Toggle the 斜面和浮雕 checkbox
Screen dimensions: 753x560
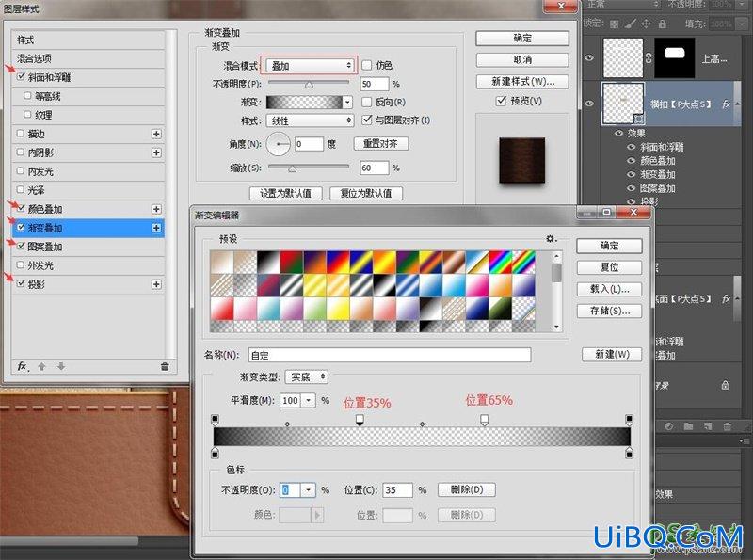coord(21,77)
